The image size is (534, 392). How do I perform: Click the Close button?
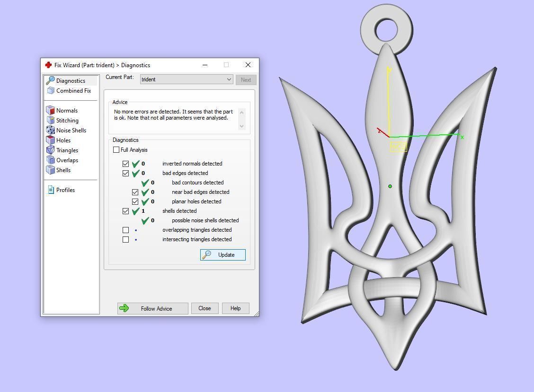pos(205,308)
